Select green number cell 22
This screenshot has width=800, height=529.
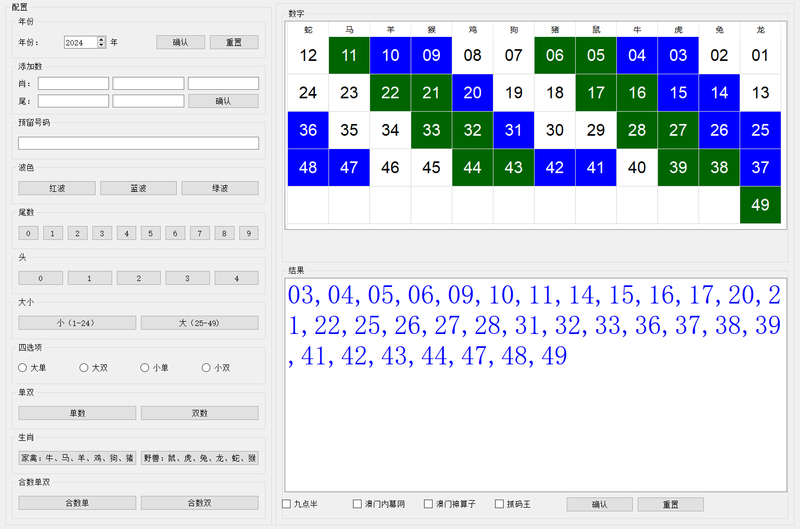click(390, 93)
